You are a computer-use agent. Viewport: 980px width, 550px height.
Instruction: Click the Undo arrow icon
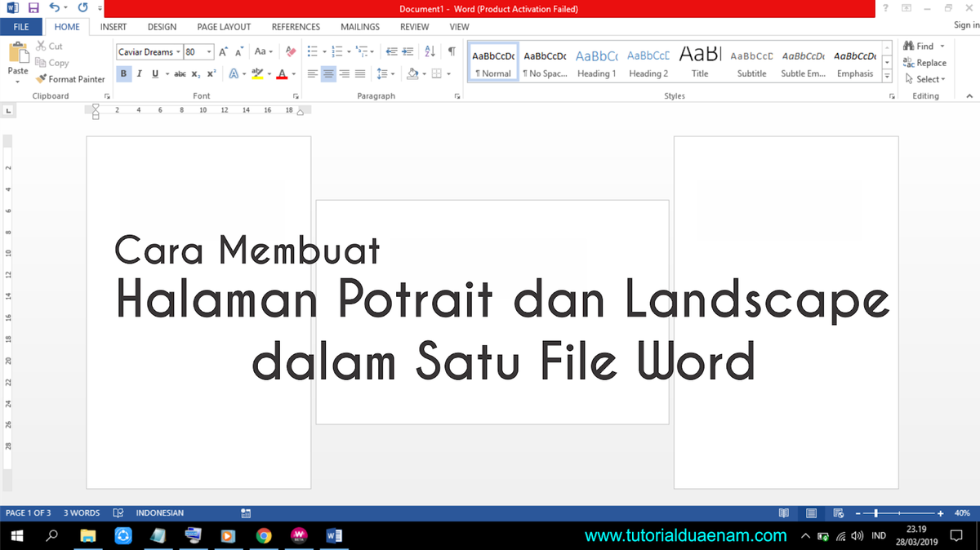pyautogui.click(x=54, y=8)
